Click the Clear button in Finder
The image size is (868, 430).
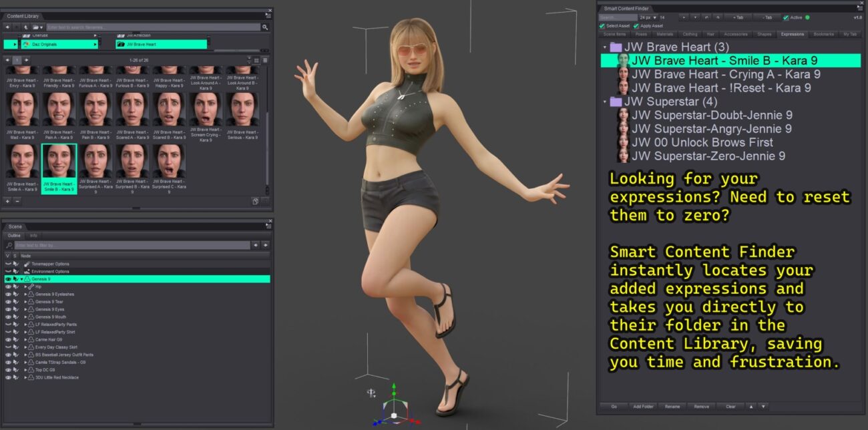point(730,406)
